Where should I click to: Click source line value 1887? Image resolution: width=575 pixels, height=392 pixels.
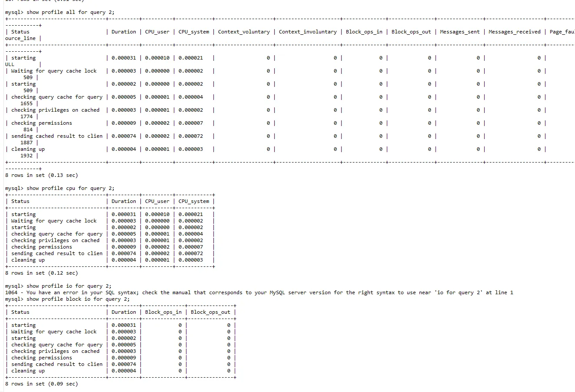[26, 143]
